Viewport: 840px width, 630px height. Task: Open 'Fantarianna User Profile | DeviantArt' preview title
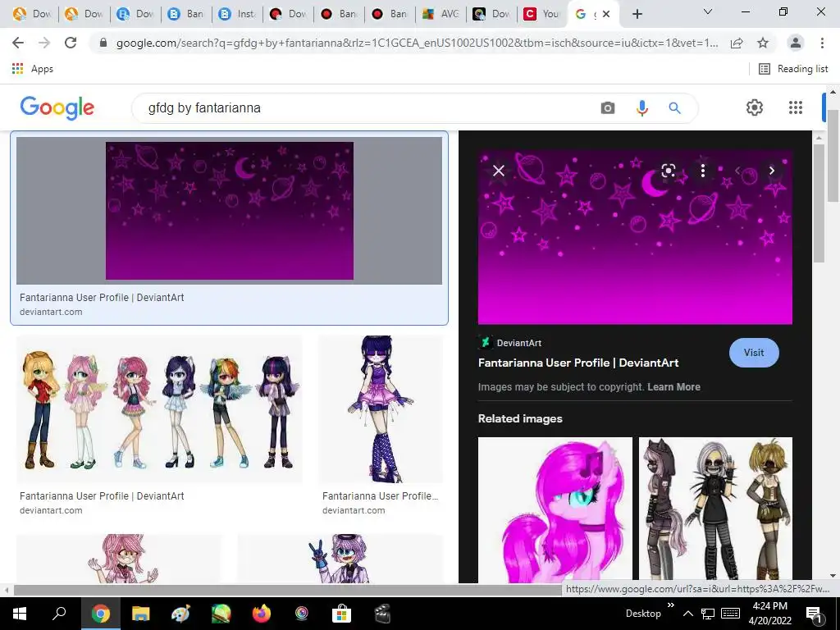pyautogui.click(x=578, y=363)
